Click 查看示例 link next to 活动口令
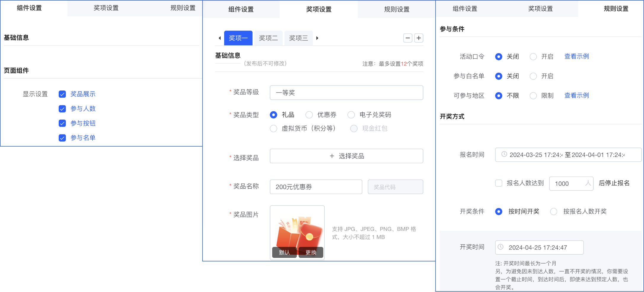Screen dimensions: 644x292 [576, 56]
